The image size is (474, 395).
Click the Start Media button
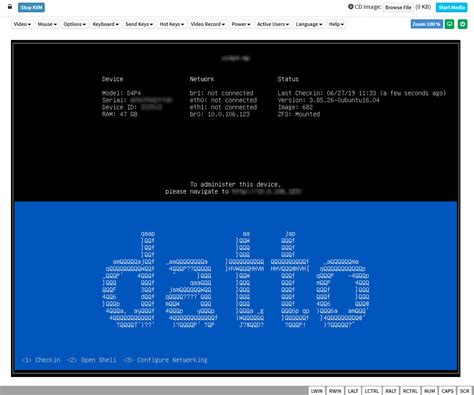tap(451, 7)
